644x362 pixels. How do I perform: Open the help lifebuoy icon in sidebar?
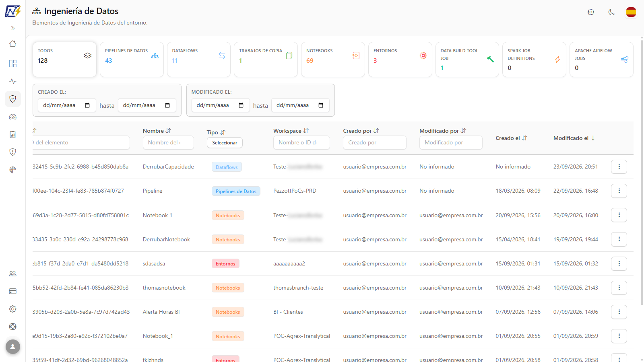click(13, 327)
